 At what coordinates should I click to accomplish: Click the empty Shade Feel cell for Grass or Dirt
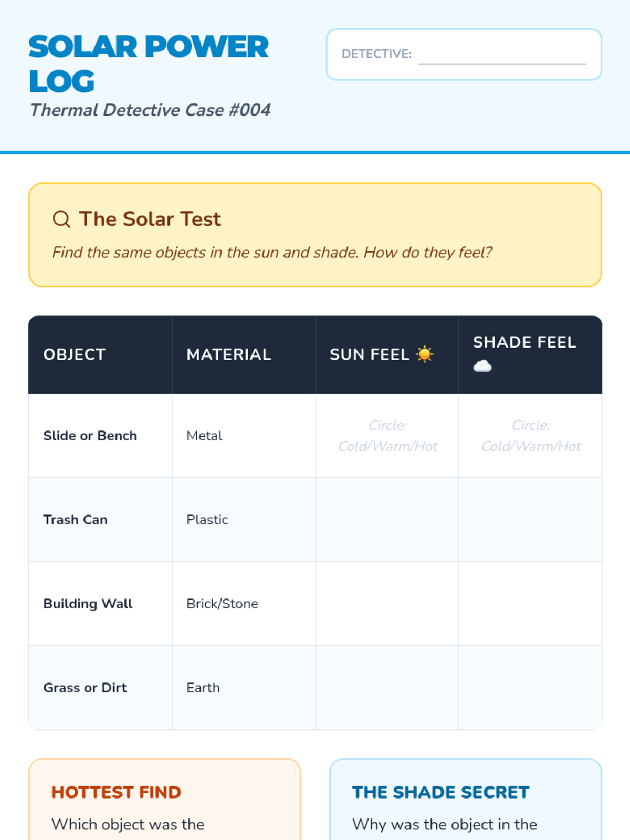(x=531, y=688)
